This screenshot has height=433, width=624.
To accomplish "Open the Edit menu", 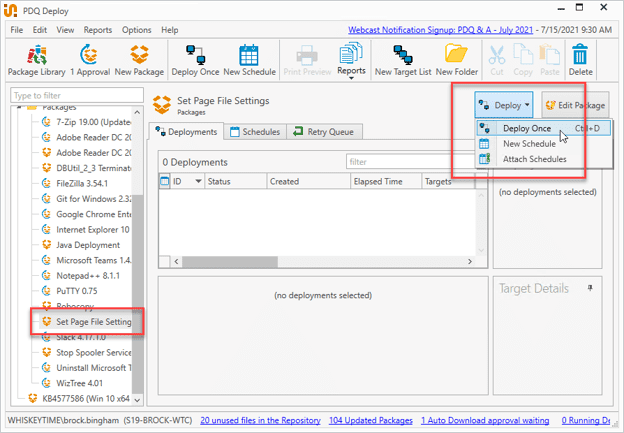I will click(x=40, y=30).
